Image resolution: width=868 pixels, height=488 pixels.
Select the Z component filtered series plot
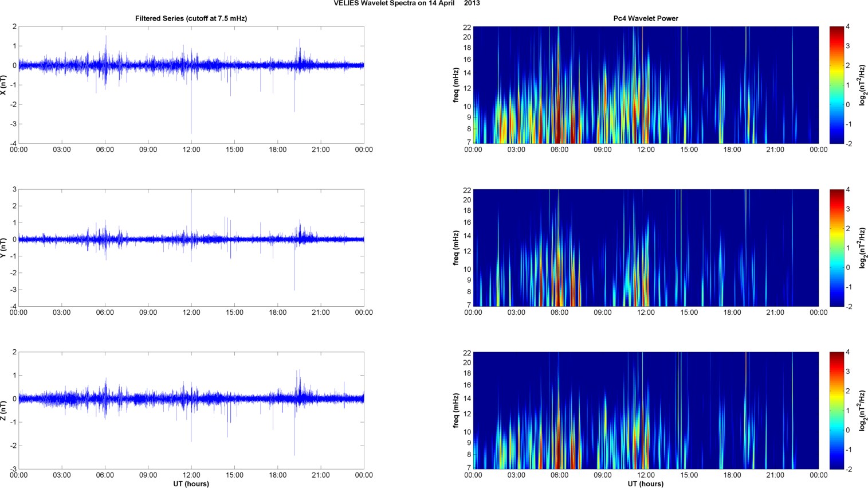tap(191, 411)
